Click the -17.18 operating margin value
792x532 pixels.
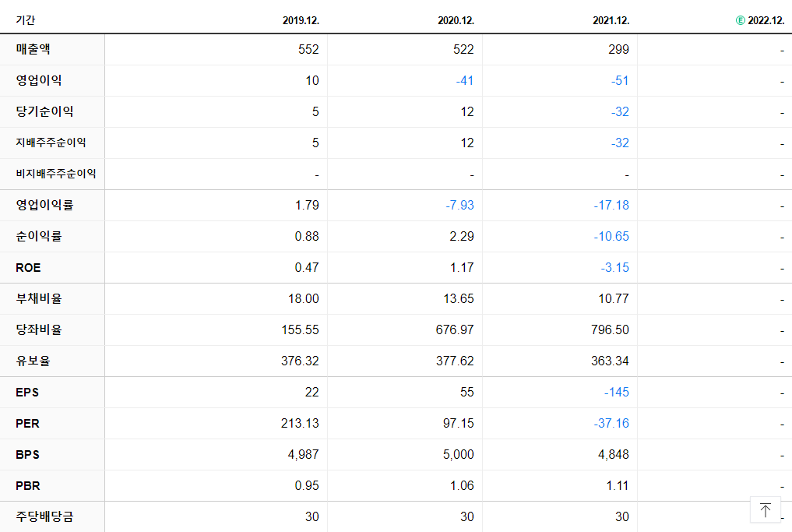click(611, 205)
